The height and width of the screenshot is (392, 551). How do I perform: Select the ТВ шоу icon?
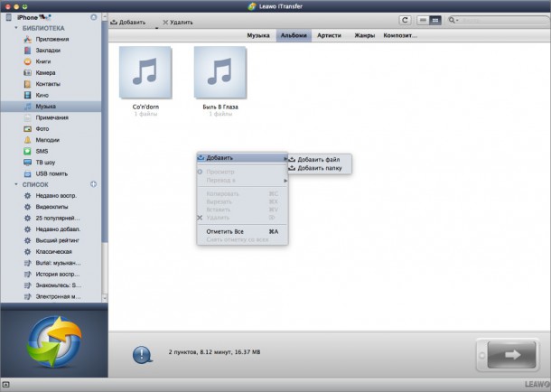click(27, 163)
